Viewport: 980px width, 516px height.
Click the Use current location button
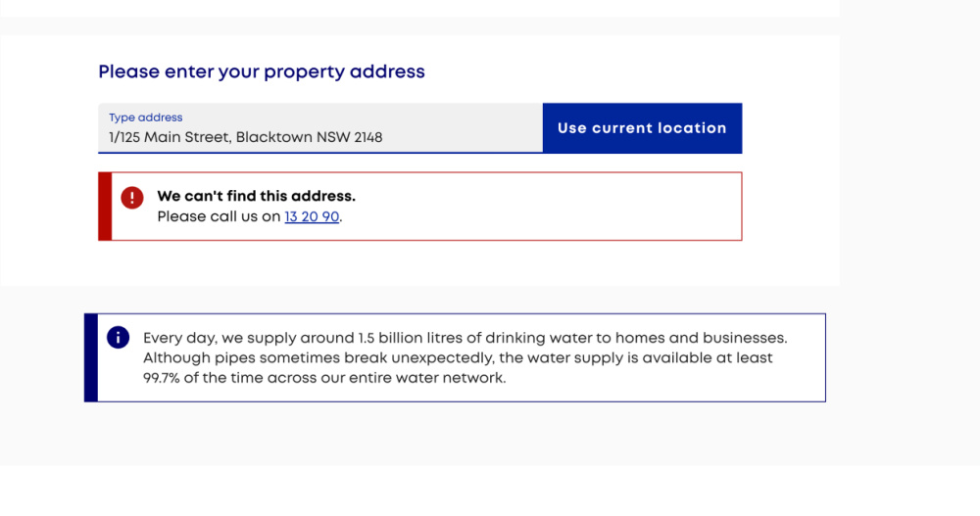pos(643,128)
